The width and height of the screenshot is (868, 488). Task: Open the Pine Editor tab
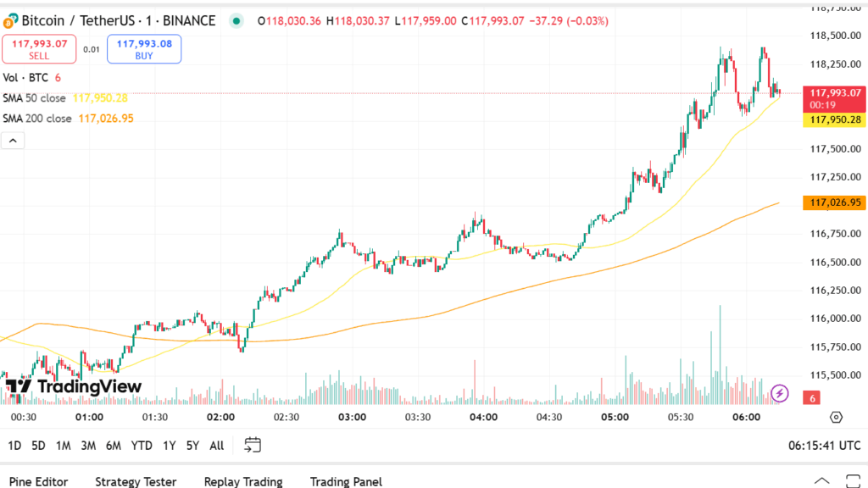[39, 481]
